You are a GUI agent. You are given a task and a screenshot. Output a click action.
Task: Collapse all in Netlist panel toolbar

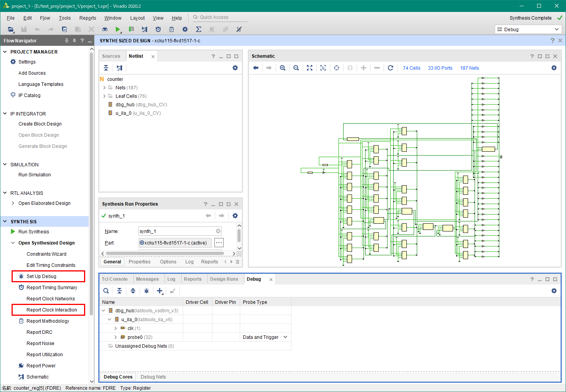click(x=106, y=68)
